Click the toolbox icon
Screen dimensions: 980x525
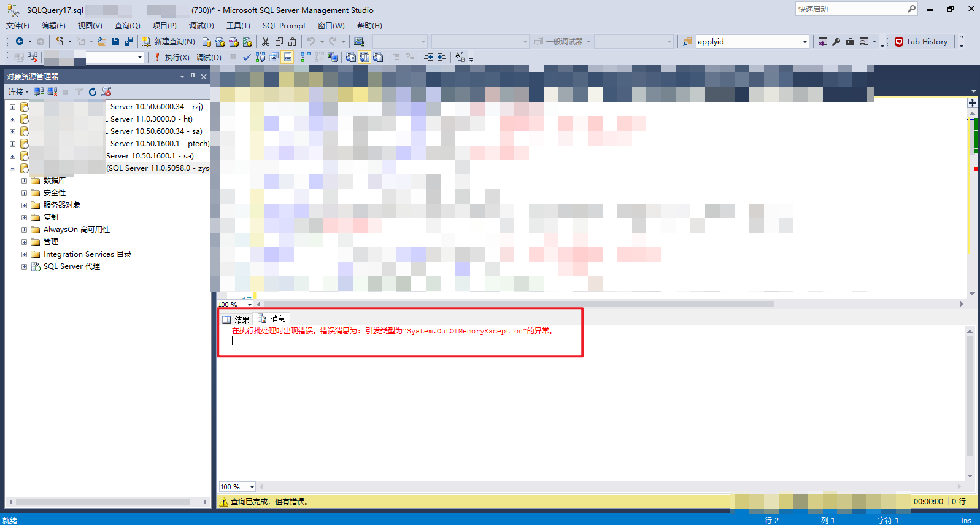point(850,42)
